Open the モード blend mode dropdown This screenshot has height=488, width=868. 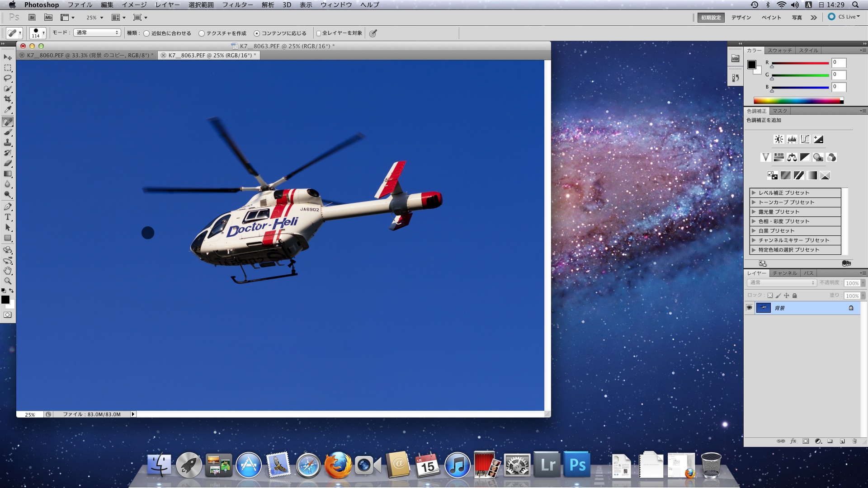(97, 33)
